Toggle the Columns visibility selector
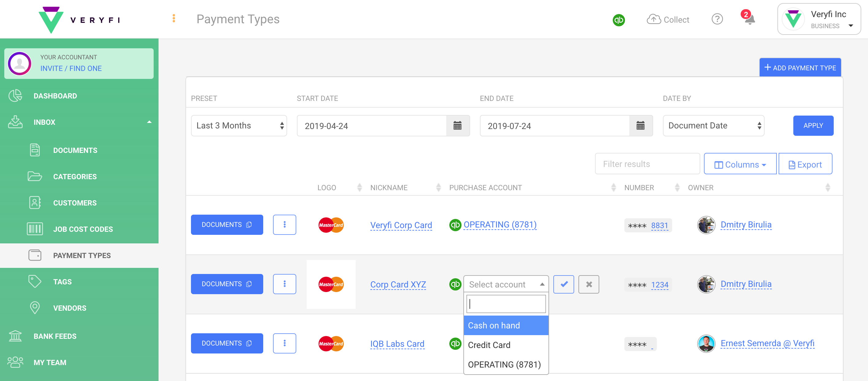 [x=739, y=164]
